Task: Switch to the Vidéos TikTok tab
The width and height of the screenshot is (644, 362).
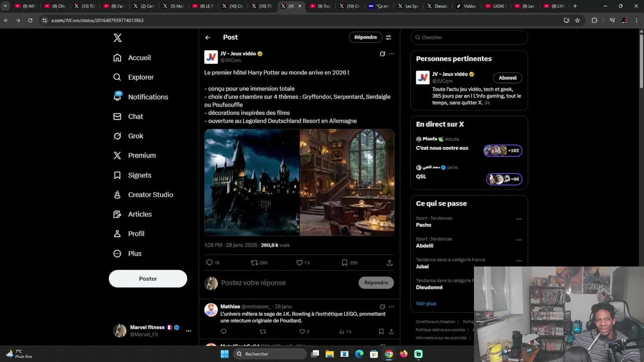Action: [466, 6]
